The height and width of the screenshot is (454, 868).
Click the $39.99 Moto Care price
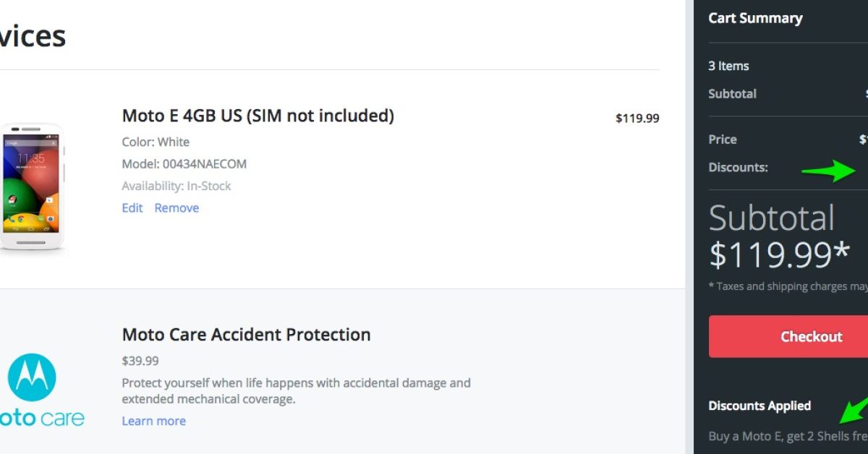(140, 361)
